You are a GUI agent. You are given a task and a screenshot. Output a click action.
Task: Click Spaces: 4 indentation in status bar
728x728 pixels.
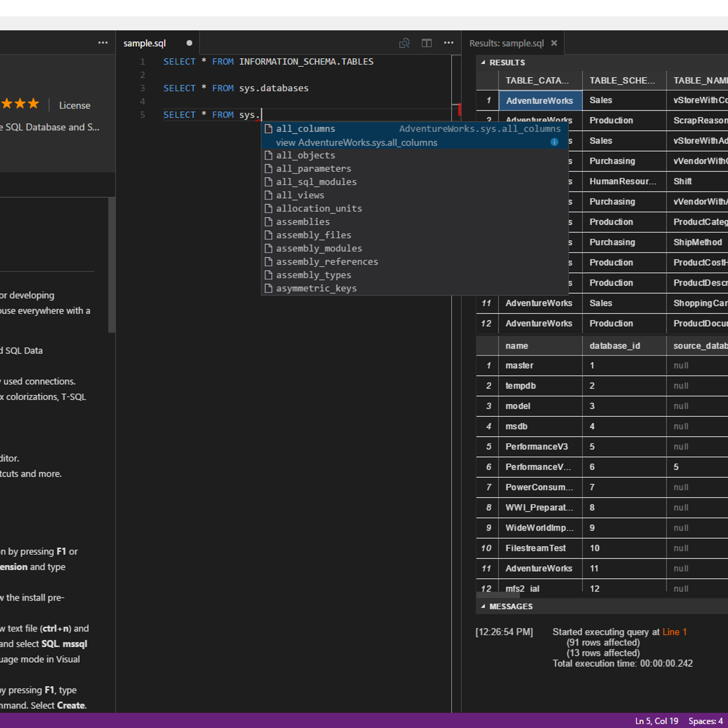[705, 721]
